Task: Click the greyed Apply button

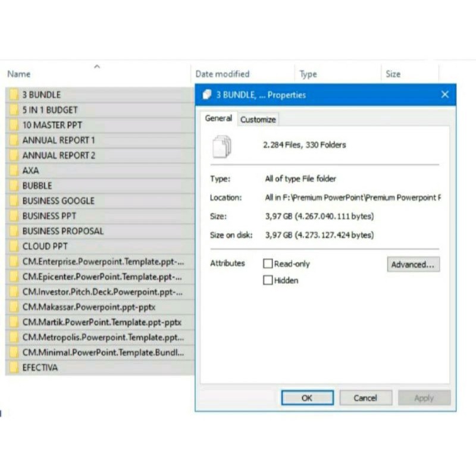Action: coord(424,397)
